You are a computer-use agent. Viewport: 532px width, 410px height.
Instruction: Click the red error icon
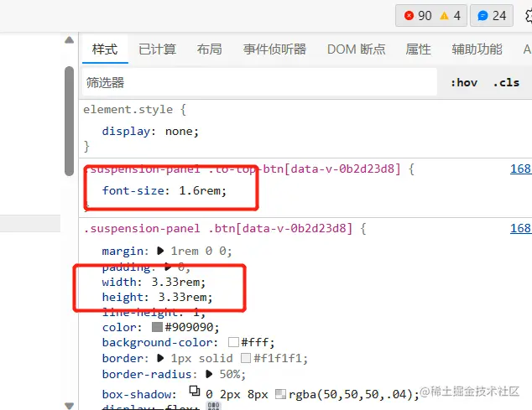point(409,16)
